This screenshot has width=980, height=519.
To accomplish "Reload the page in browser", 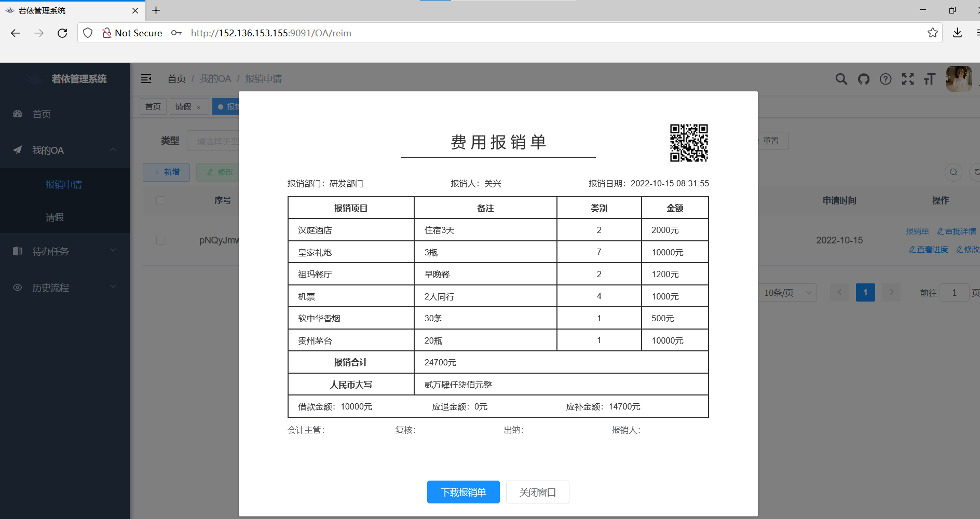I will coord(62,33).
